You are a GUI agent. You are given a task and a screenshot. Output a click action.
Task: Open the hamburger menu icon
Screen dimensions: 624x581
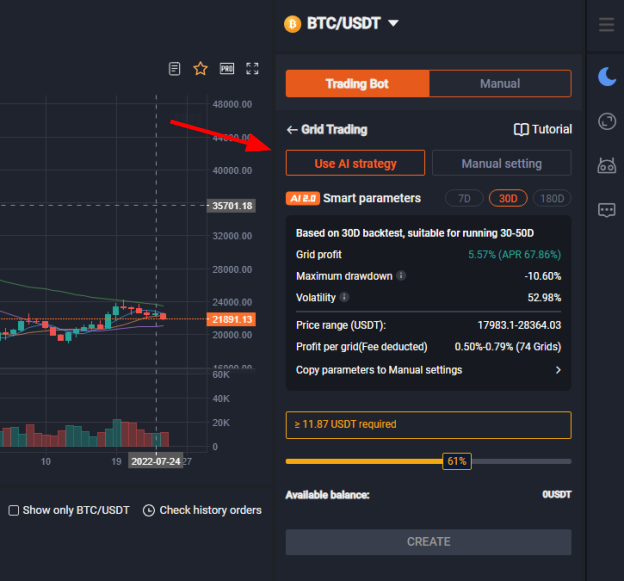click(x=606, y=24)
